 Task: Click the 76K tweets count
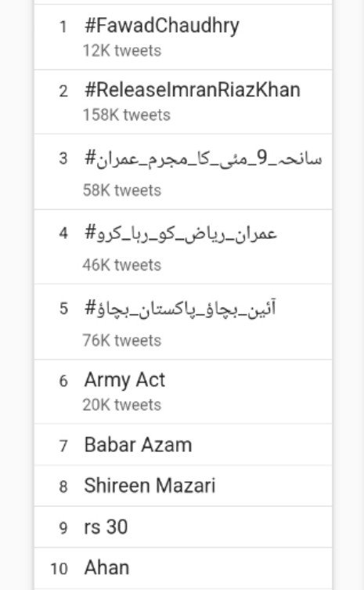pyautogui.click(x=122, y=341)
